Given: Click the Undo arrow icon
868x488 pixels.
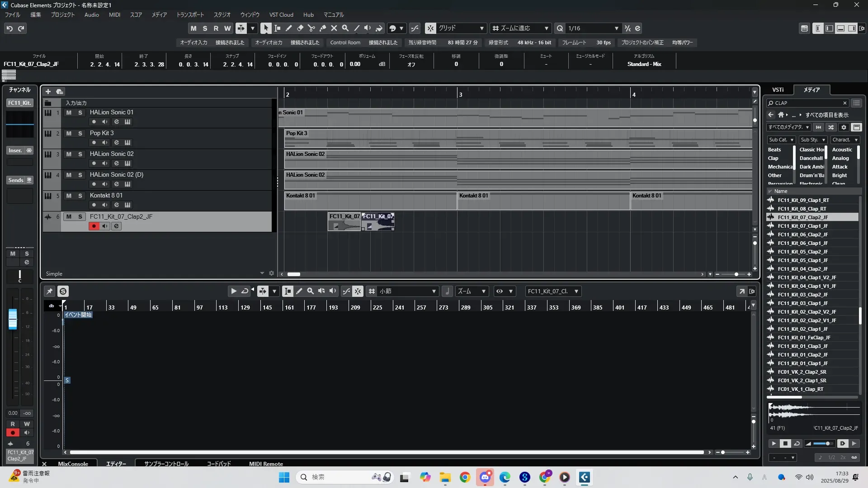Looking at the screenshot, I should point(9,28).
